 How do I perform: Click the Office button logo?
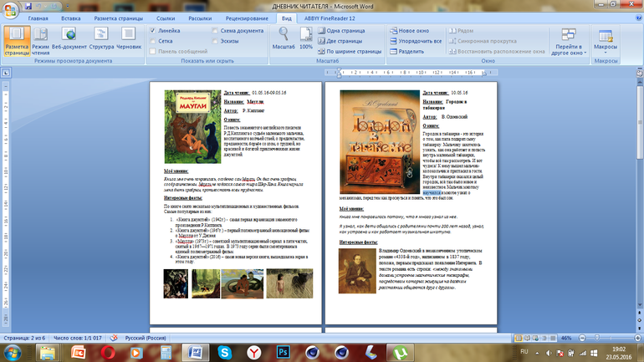pos(11,10)
